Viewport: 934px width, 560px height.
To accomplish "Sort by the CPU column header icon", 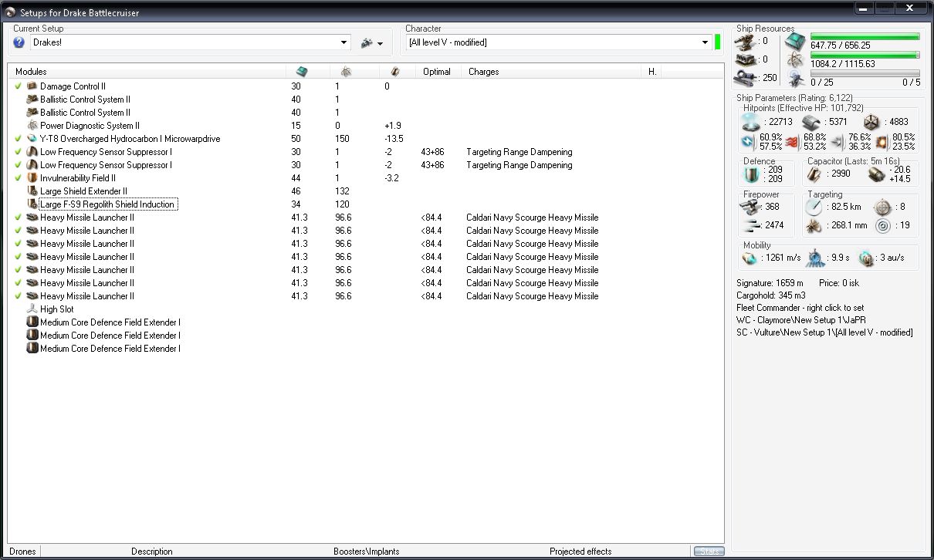I will pos(302,71).
